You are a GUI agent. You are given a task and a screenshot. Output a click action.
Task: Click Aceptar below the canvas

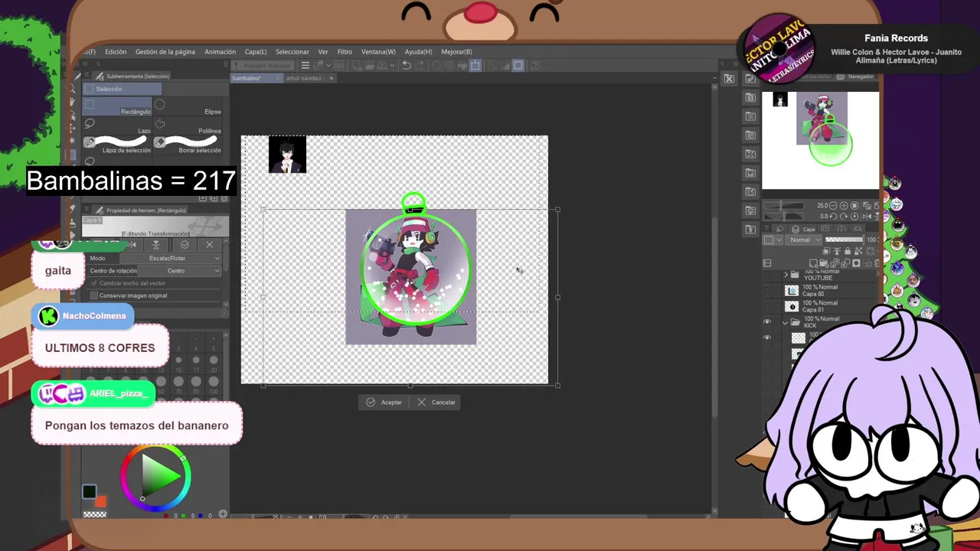click(x=384, y=402)
